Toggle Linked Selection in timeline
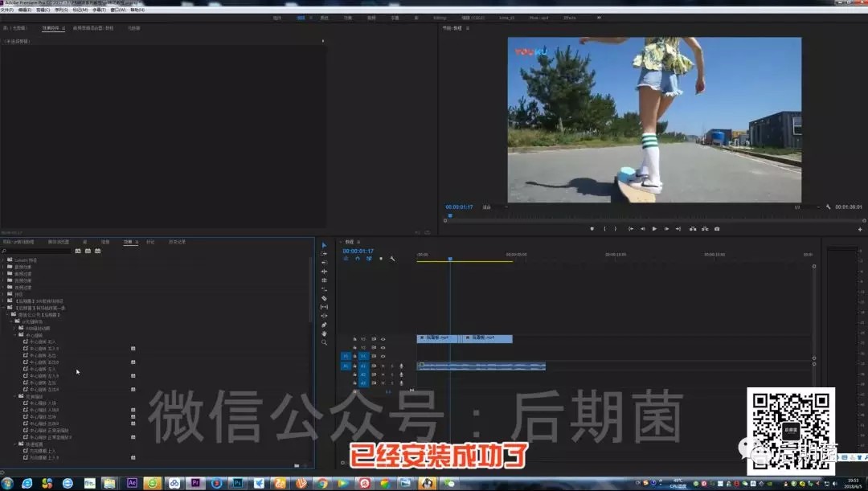 point(369,259)
